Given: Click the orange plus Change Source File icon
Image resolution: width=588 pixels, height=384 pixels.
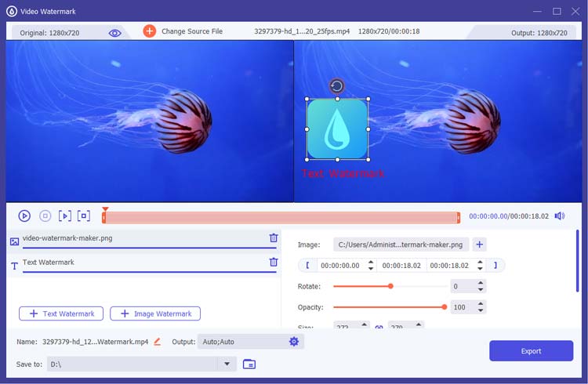Looking at the screenshot, I should (x=149, y=31).
